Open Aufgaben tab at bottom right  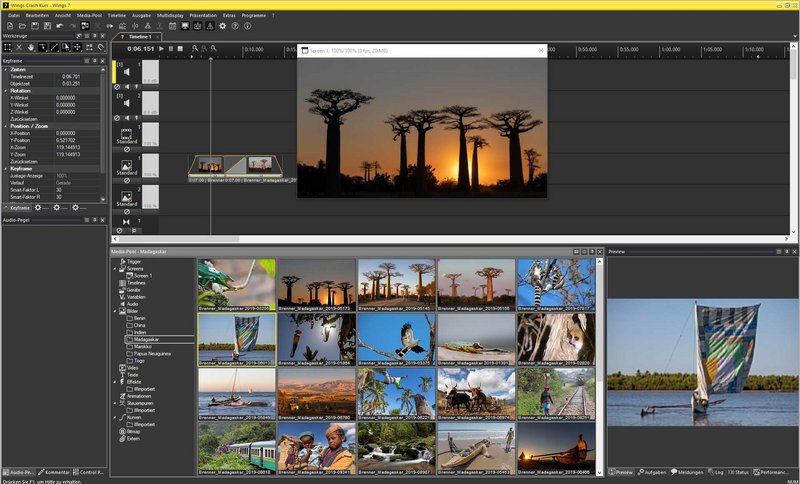pos(652,472)
